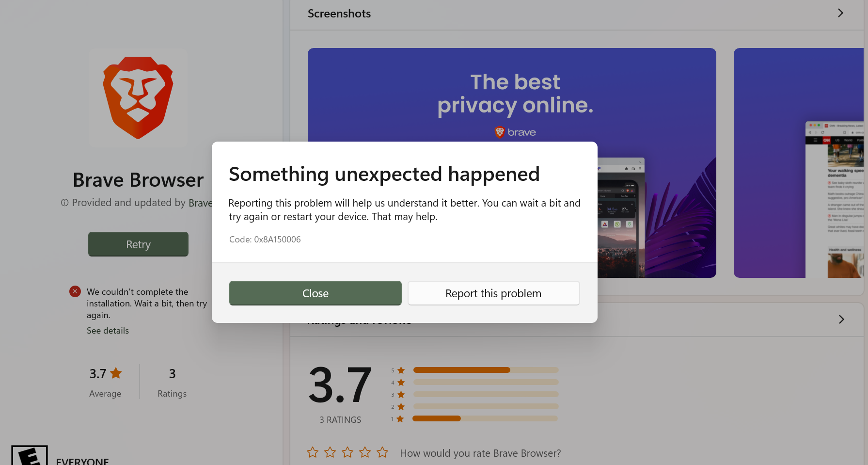Expand the Ratings and reviews section

(841, 319)
